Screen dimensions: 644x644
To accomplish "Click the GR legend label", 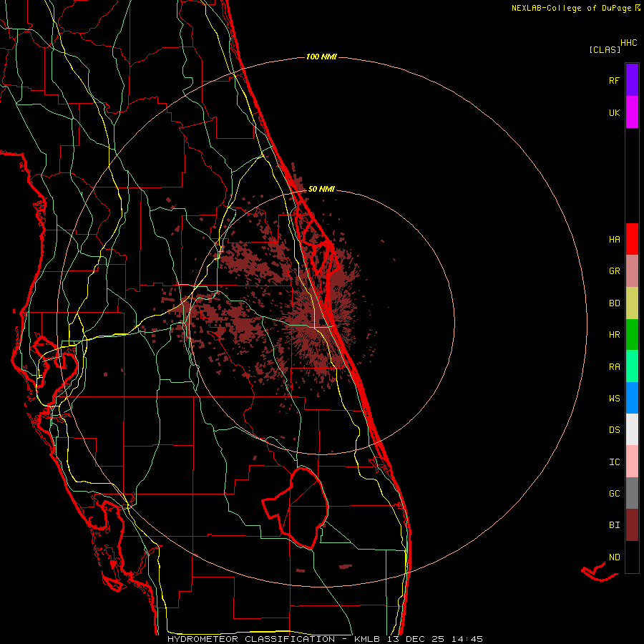I will pyautogui.click(x=614, y=271).
